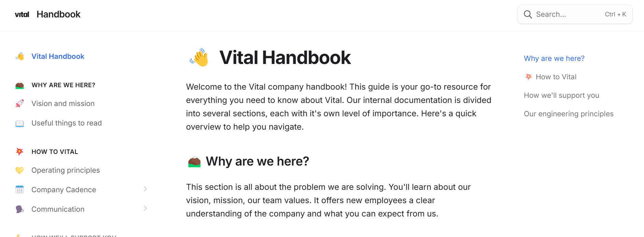Jump to How to Vital in contents
The width and height of the screenshot is (644, 237).
point(556,77)
